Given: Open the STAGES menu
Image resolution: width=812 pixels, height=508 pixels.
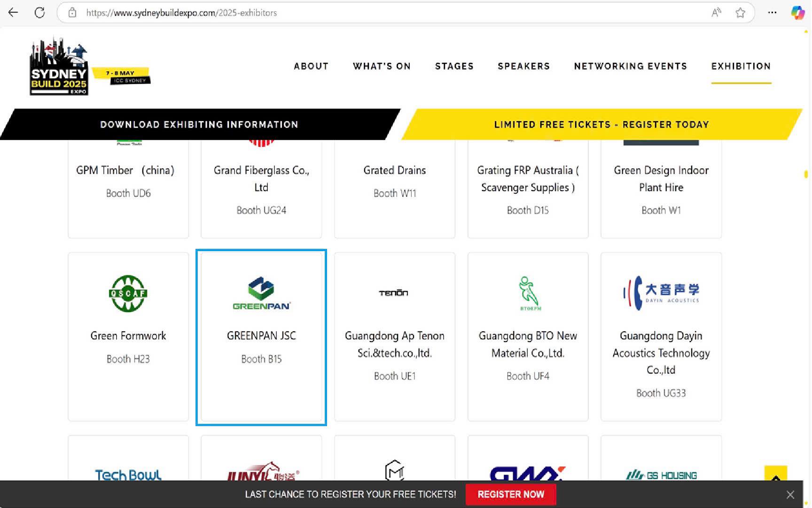Looking at the screenshot, I should click(x=454, y=66).
